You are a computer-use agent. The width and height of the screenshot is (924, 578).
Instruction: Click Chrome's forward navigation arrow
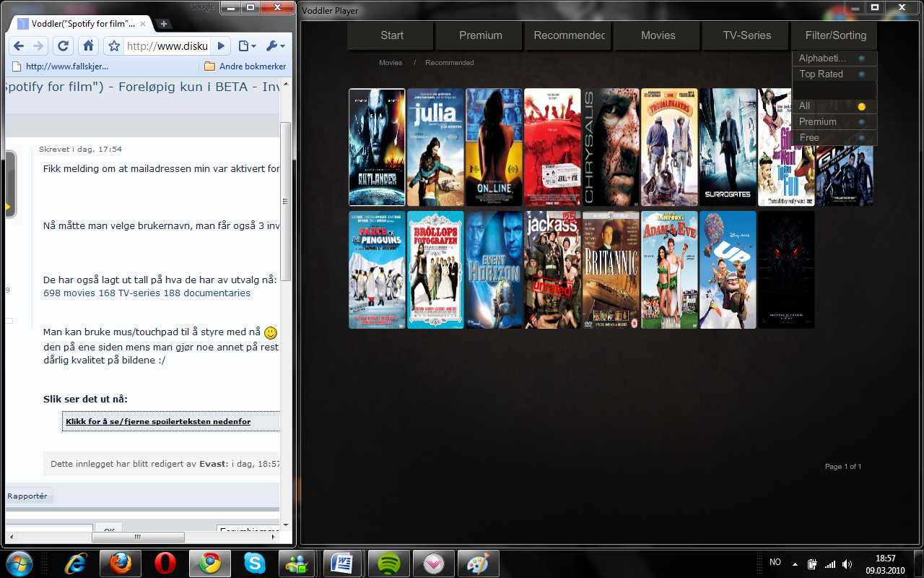tap(39, 46)
